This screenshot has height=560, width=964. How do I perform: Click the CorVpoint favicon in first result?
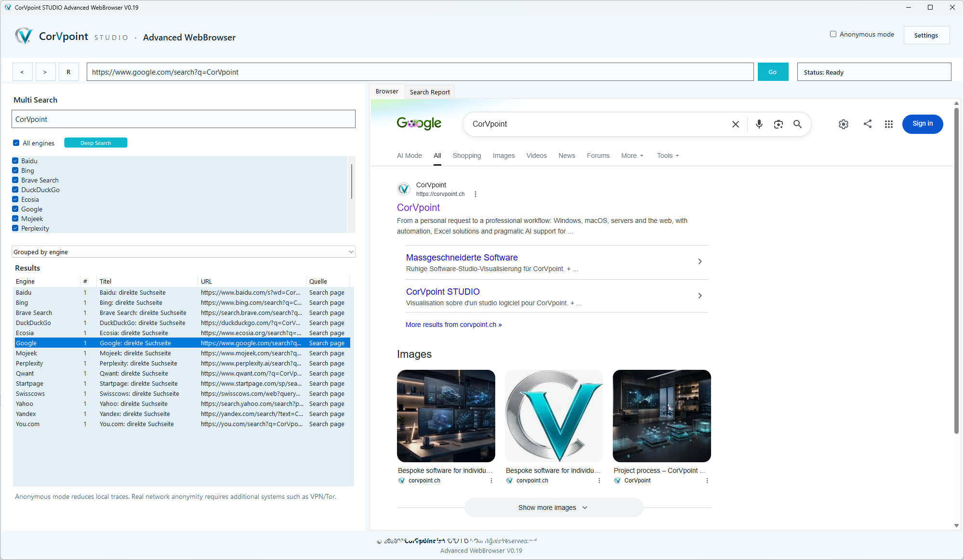(404, 189)
